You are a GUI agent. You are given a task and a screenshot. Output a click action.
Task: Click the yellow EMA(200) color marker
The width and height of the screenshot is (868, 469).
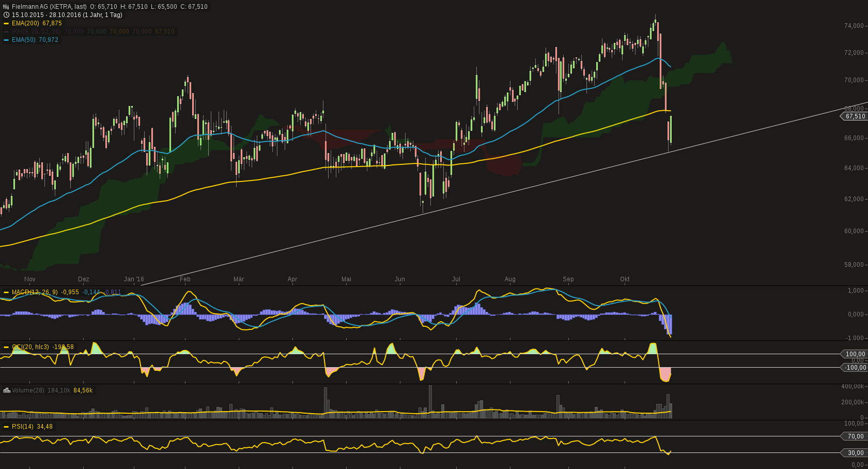pyautogui.click(x=6, y=23)
